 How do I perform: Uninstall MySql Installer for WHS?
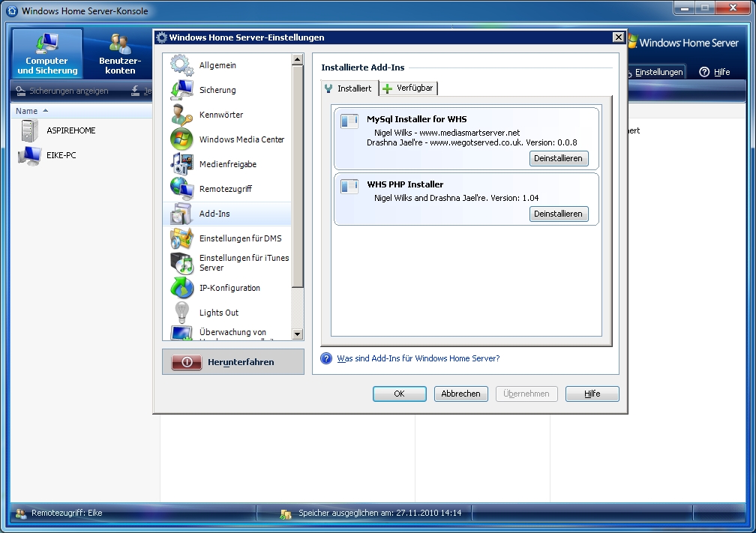[x=559, y=159]
